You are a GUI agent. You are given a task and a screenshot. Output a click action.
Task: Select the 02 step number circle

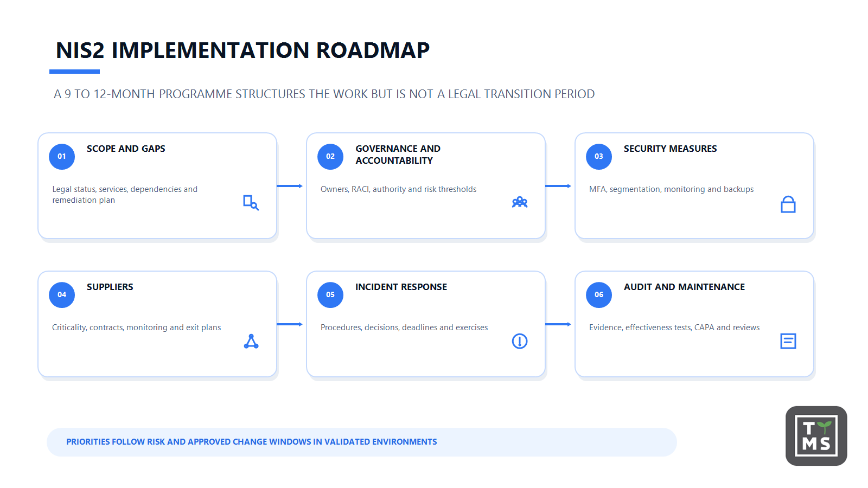pos(330,157)
